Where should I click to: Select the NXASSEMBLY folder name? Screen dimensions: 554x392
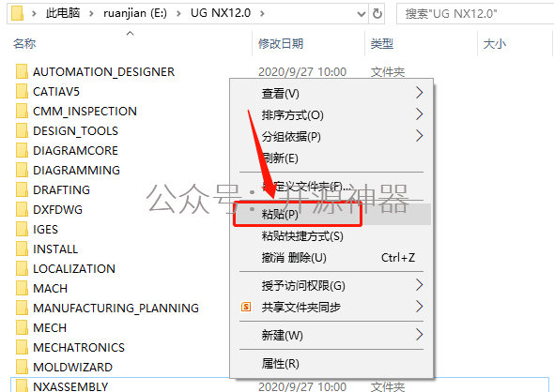tap(70, 386)
